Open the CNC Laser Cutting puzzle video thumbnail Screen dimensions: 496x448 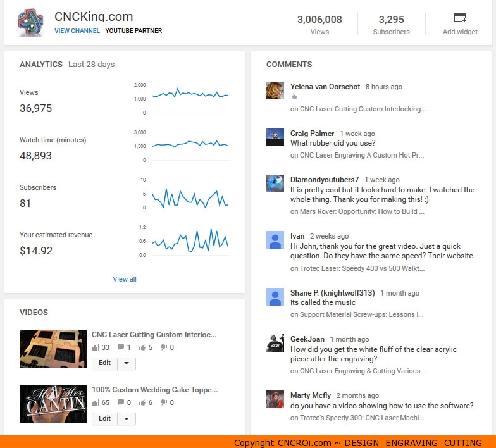point(53,349)
